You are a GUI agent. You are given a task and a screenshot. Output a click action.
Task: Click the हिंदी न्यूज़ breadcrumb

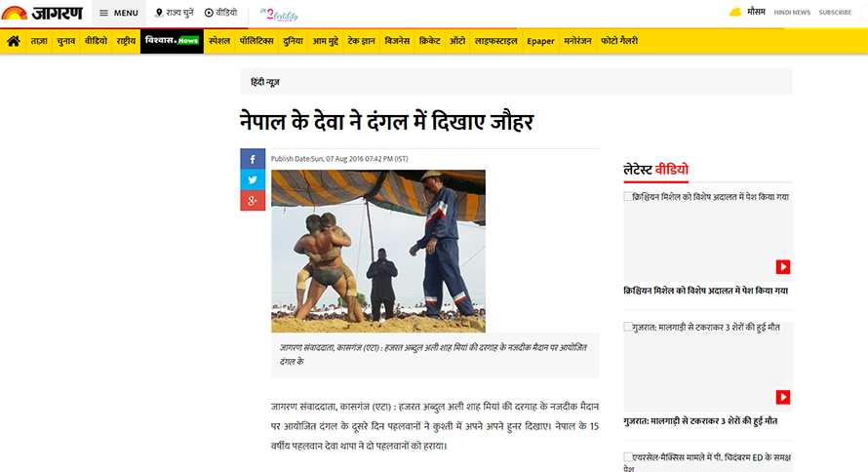(265, 83)
